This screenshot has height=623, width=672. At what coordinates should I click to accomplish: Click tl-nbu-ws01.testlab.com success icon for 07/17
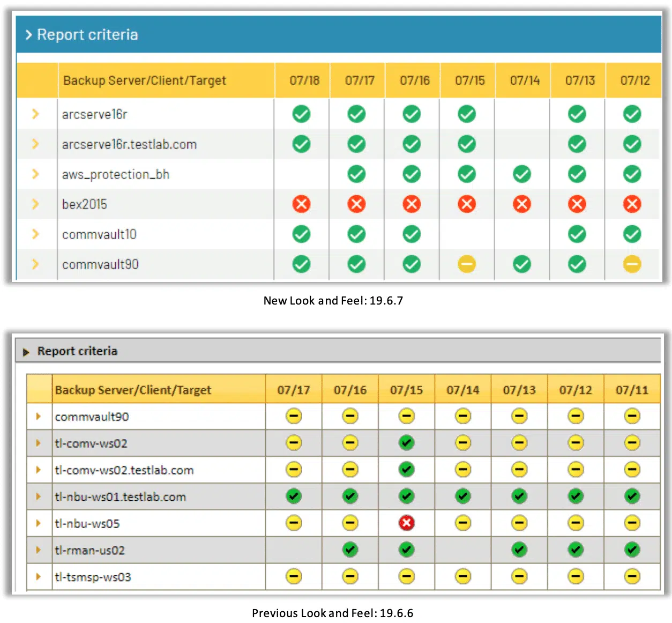click(294, 496)
